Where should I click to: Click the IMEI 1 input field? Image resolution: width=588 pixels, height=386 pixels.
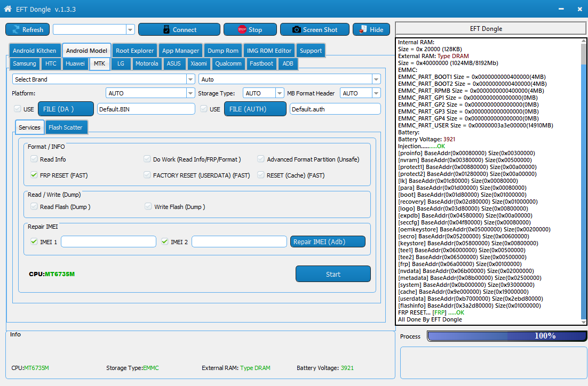pos(108,242)
